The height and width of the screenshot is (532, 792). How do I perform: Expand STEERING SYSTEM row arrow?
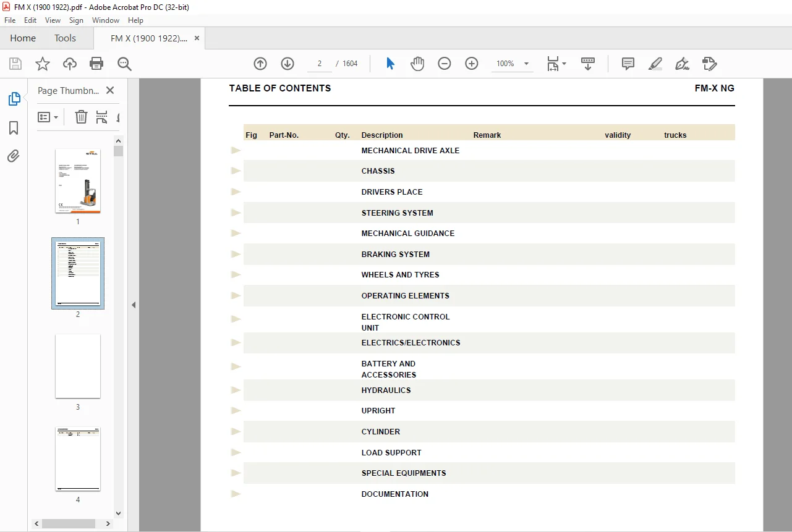pos(236,213)
